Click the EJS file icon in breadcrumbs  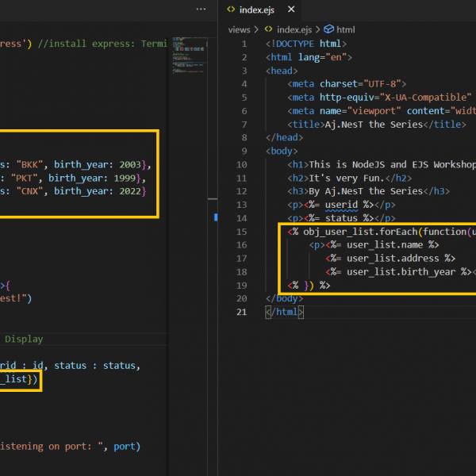268,29
